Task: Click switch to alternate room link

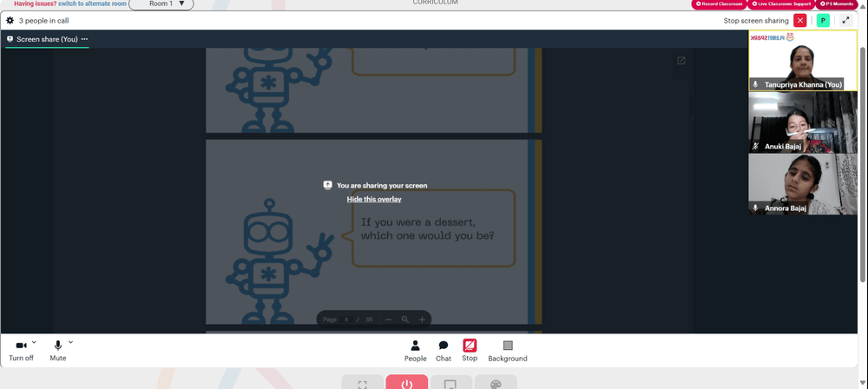Action: coord(93,3)
